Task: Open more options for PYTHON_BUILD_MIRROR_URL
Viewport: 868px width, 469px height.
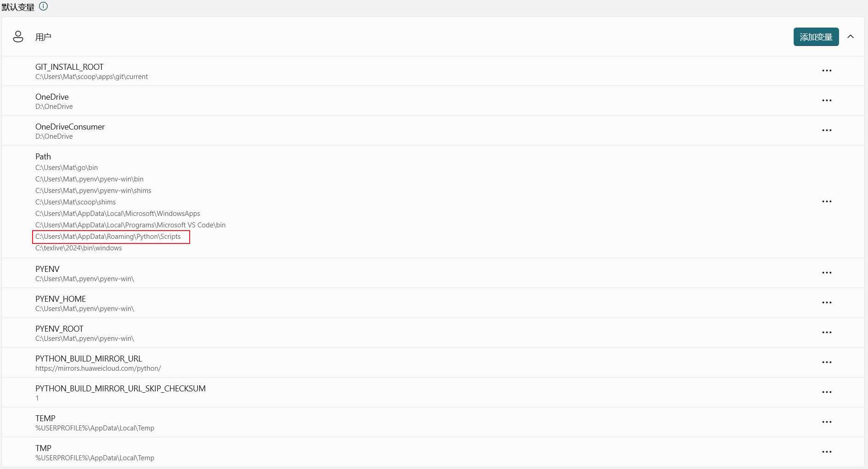Action: click(x=827, y=362)
